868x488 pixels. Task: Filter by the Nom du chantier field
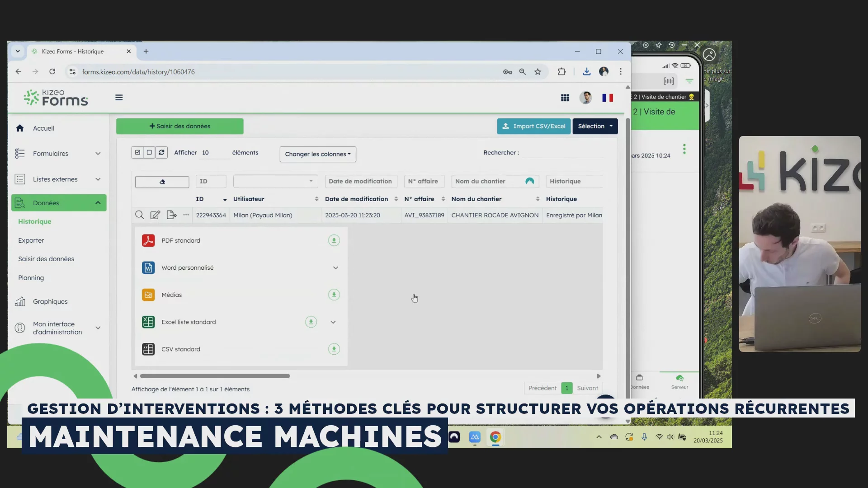pyautogui.click(x=495, y=181)
